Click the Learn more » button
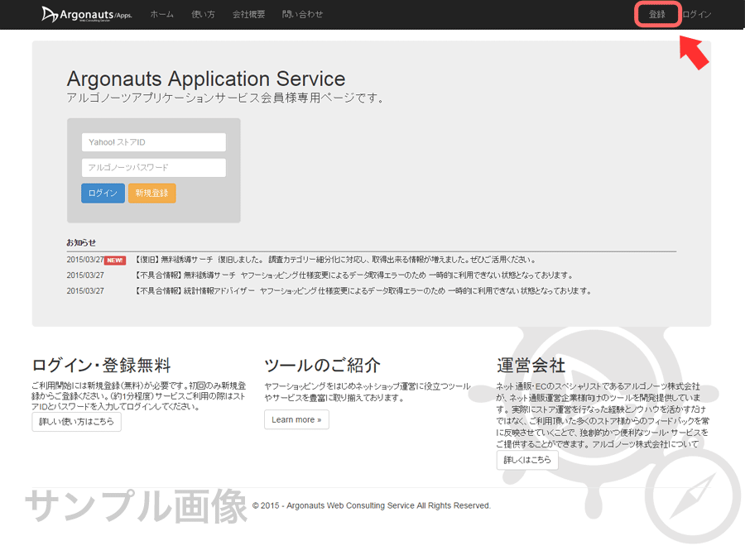 [x=296, y=420]
